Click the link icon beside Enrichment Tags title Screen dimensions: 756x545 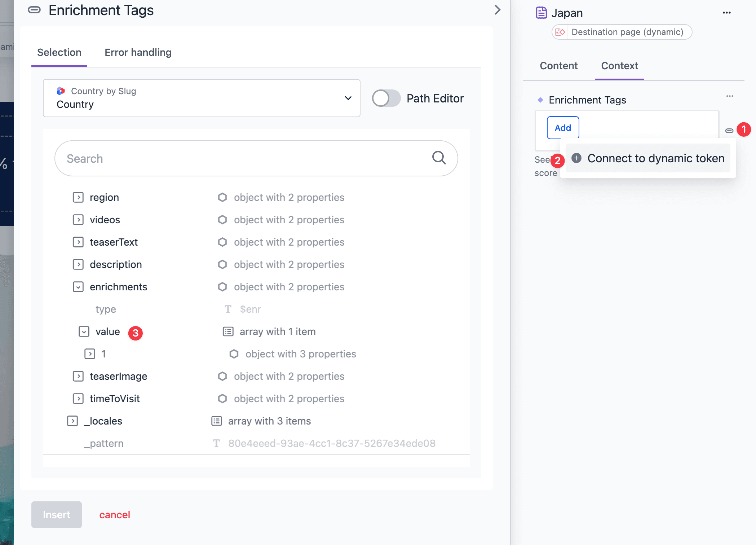(x=34, y=10)
